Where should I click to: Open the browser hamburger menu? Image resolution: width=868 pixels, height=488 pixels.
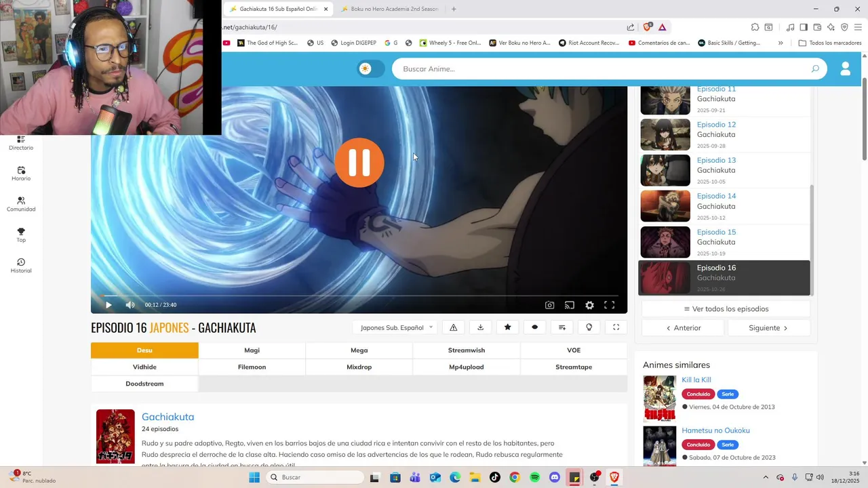858,27
